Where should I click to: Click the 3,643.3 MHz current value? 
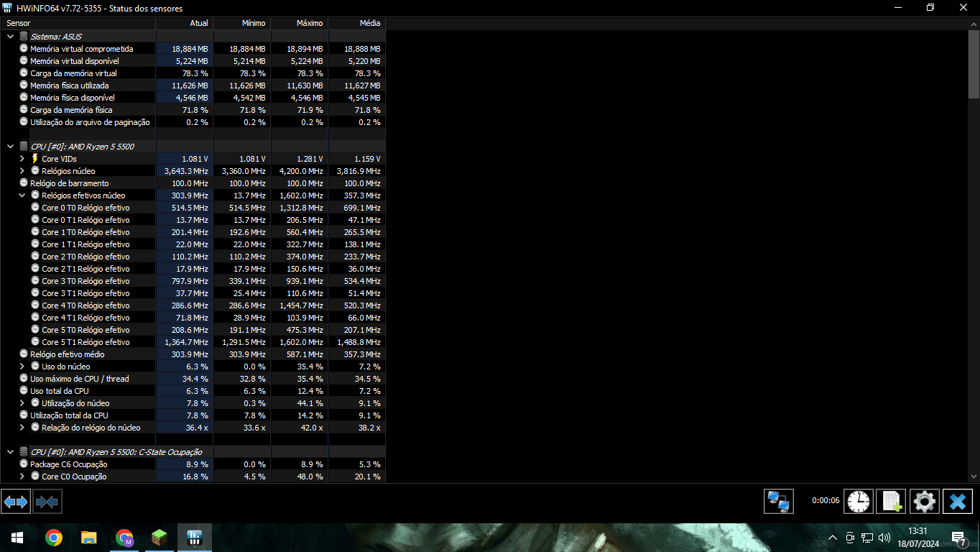186,171
